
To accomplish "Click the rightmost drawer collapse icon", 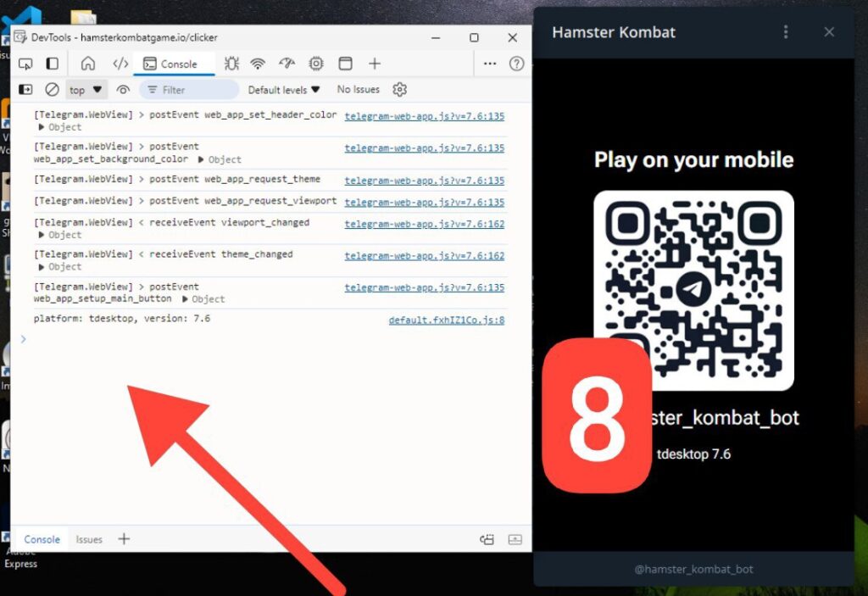I will point(515,539).
